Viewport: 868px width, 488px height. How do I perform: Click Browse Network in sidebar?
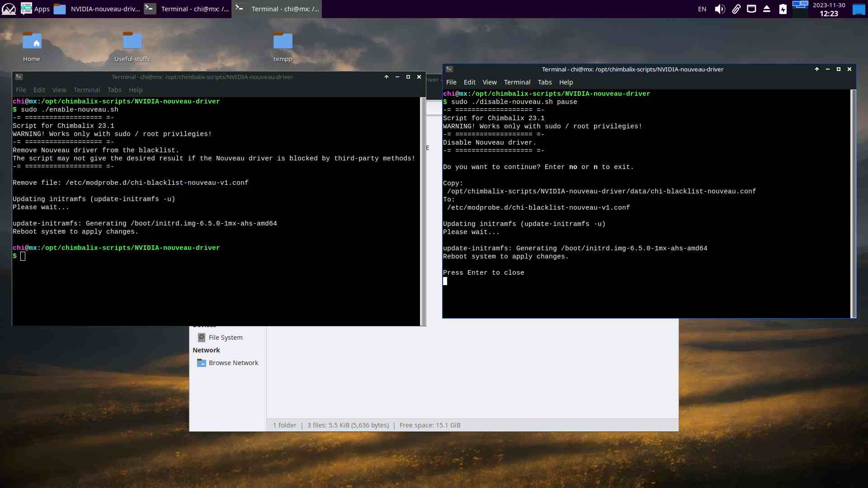tap(233, 363)
